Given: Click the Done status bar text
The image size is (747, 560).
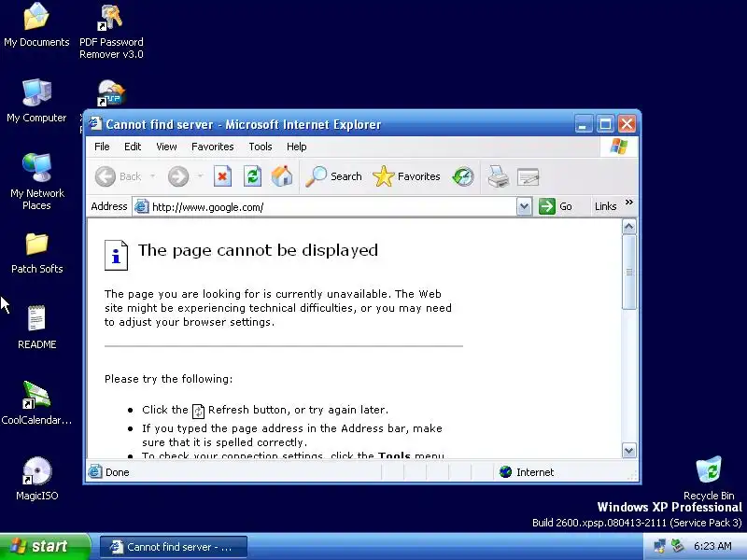Looking at the screenshot, I should [118, 472].
